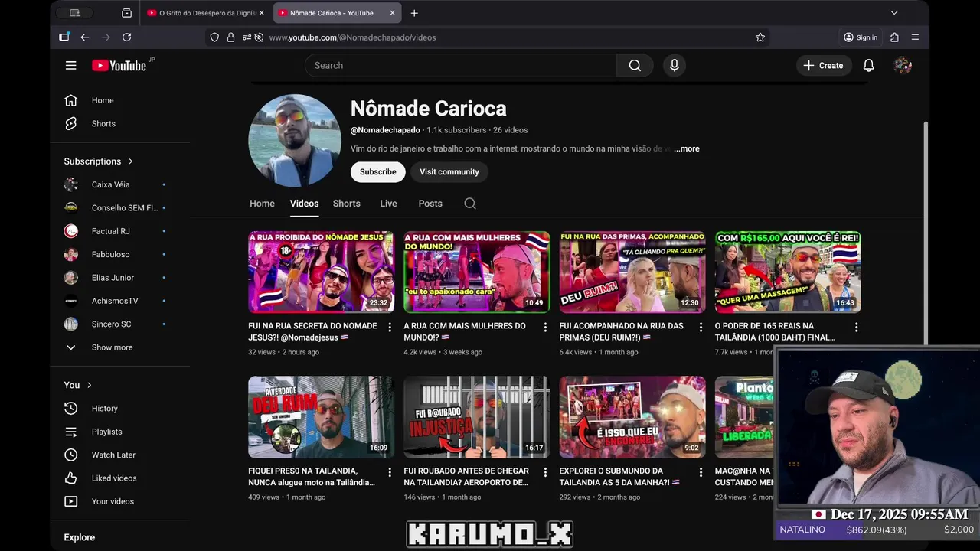
Task: Reload the page in browser
Action: point(126,37)
